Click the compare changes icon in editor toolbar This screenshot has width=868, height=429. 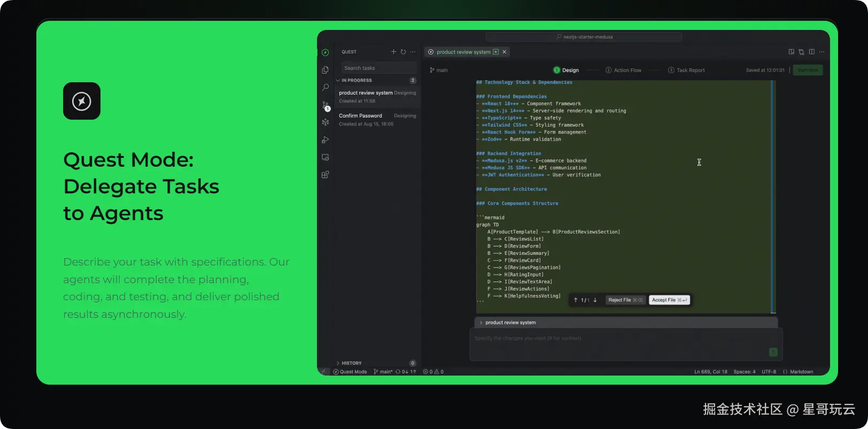point(801,52)
